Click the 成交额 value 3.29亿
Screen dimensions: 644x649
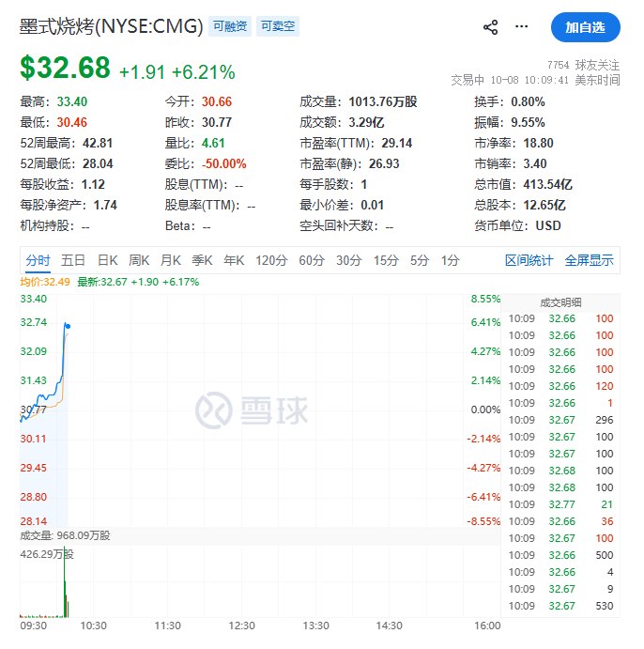[x=366, y=122]
